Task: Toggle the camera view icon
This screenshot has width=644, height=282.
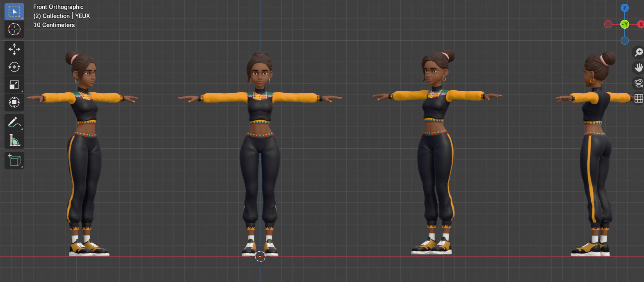Action: pos(638,83)
